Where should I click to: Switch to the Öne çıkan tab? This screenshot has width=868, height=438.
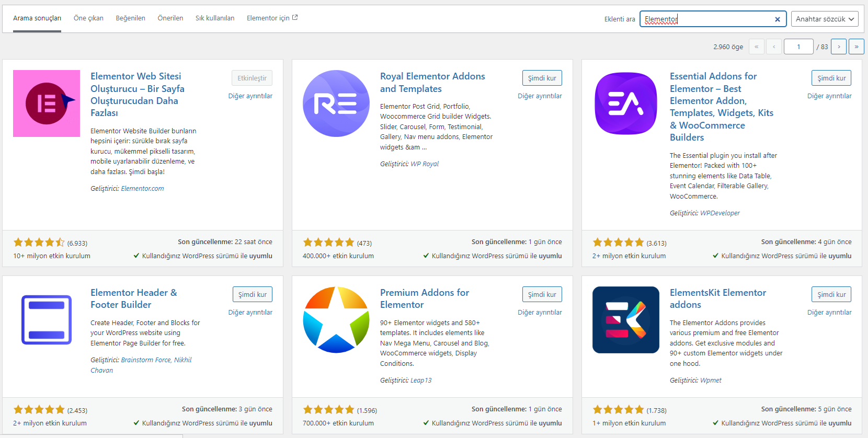(88, 18)
